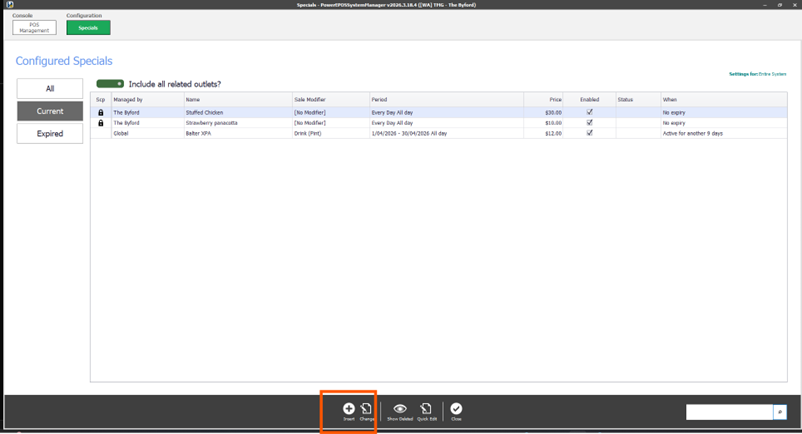The image size is (802, 434).
Task: Select the Current filter tab
Action: (x=50, y=111)
